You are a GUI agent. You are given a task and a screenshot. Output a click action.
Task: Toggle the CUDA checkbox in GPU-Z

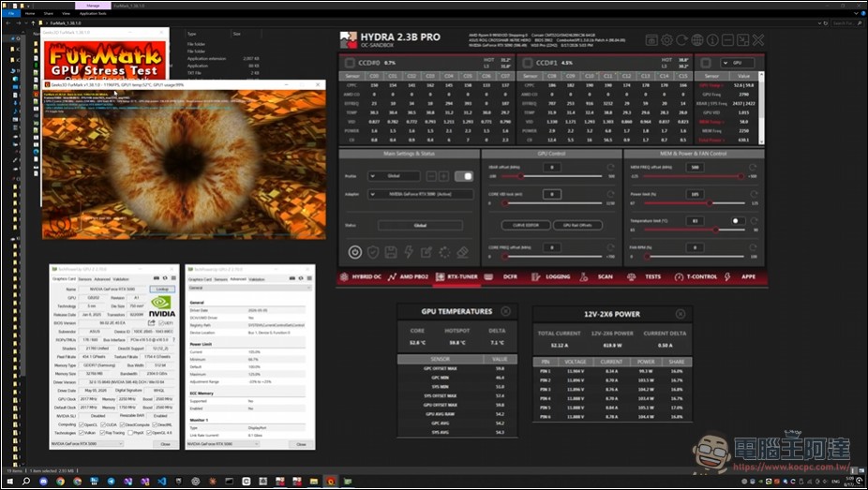[103, 424]
